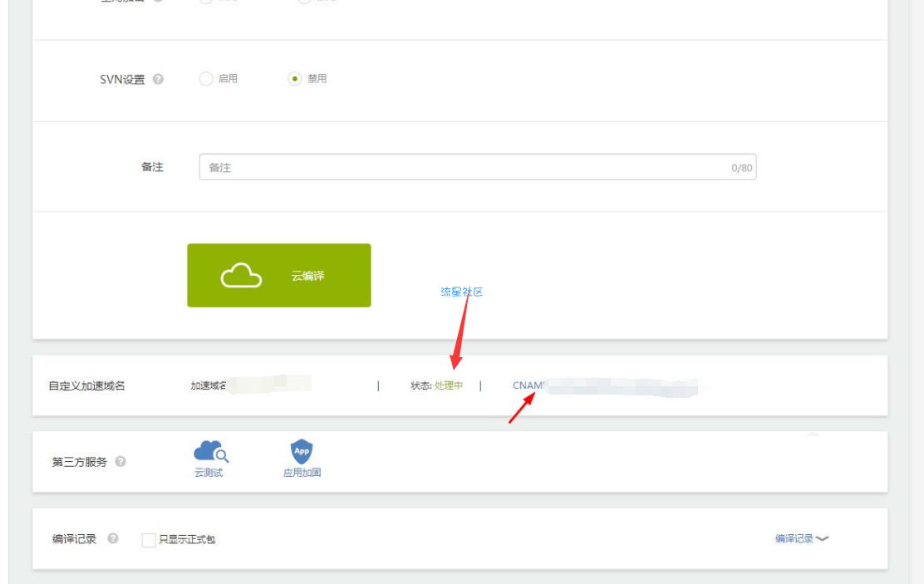924x584 pixels.
Task: Select the 启用 radio for SVN设置
Action: pyautogui.click(x=206, y=78)
